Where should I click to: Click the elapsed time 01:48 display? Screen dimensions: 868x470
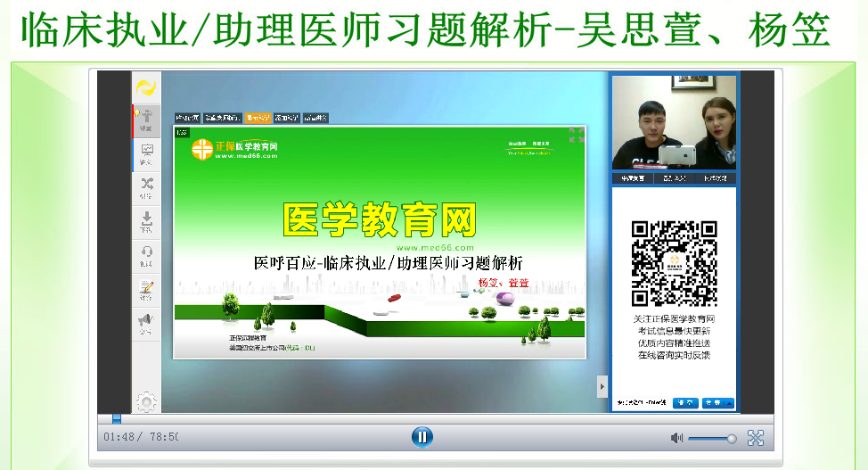(119, 437)
